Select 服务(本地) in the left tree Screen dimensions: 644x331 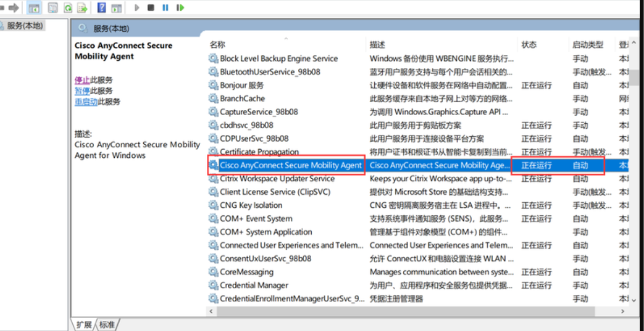(x=24, y=25)
